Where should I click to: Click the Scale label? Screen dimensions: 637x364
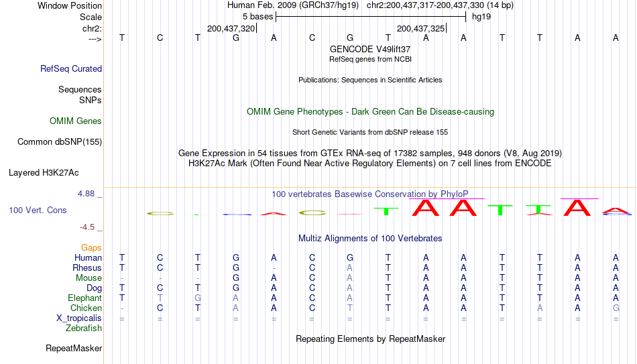coord(91,17)
